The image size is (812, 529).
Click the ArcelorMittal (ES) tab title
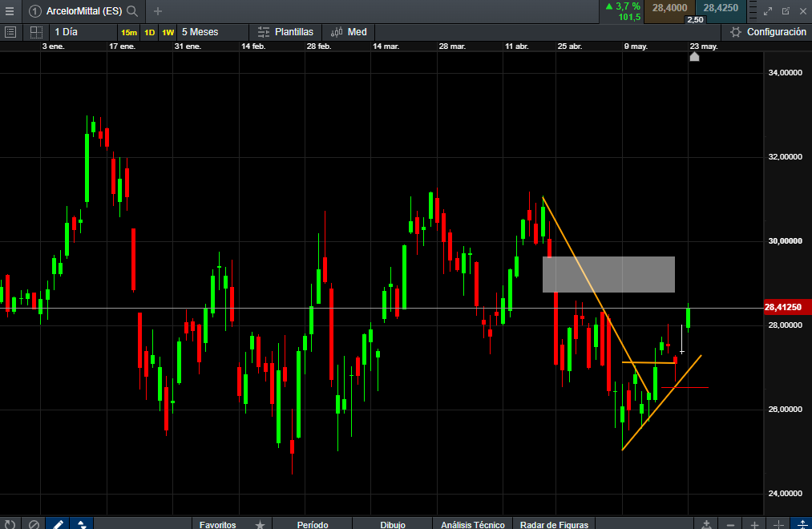pyautogui.click(x=84, y=11)
